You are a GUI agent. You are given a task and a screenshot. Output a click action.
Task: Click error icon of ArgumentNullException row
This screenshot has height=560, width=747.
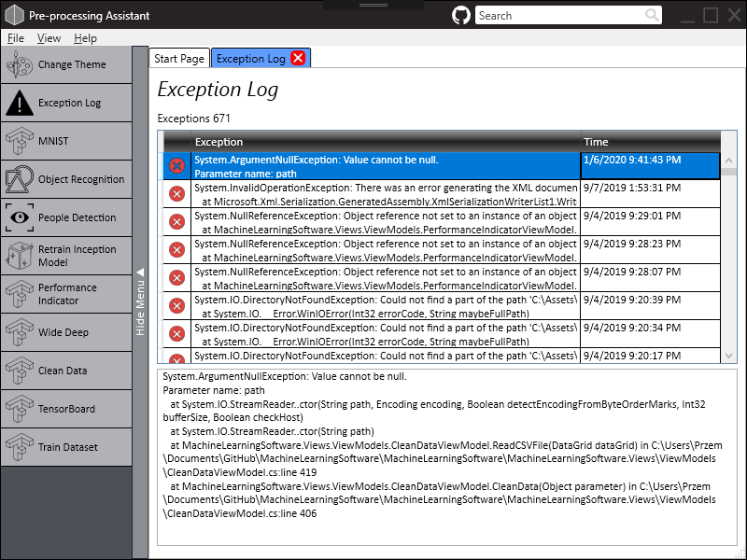pos(176,166)
